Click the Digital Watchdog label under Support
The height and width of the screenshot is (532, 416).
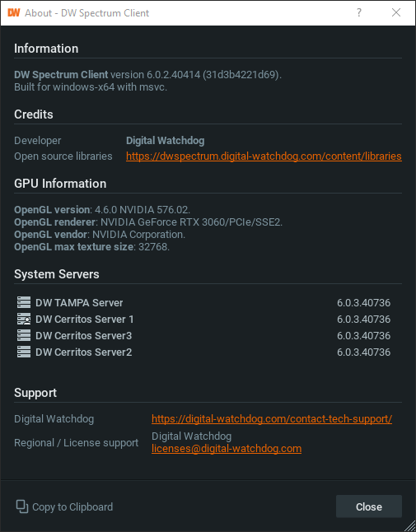coord(54,418)
